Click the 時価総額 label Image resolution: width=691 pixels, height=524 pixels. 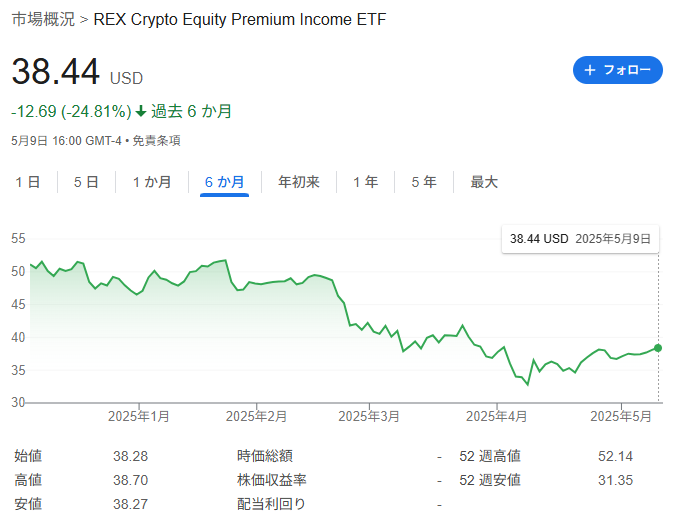coord(265,456)
